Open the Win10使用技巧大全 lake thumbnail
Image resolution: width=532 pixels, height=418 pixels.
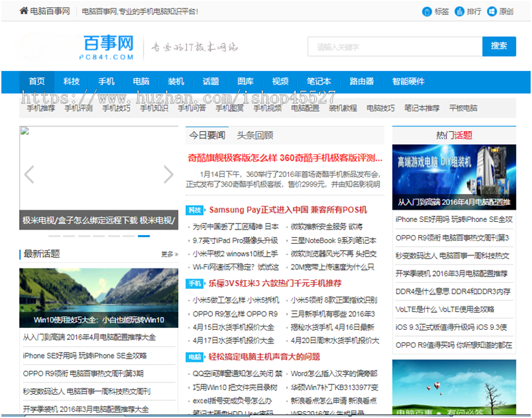click(99, 298)
